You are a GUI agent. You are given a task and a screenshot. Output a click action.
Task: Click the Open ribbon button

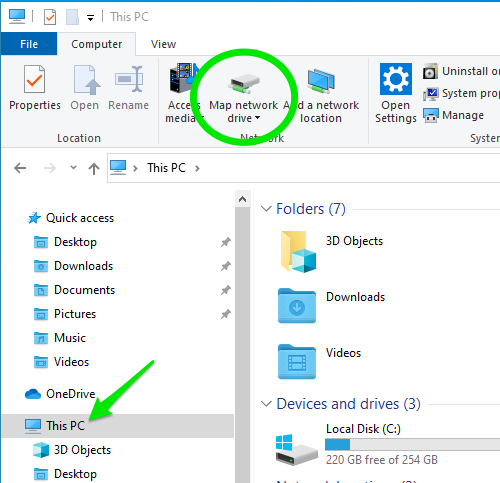(x=85, y=88)
